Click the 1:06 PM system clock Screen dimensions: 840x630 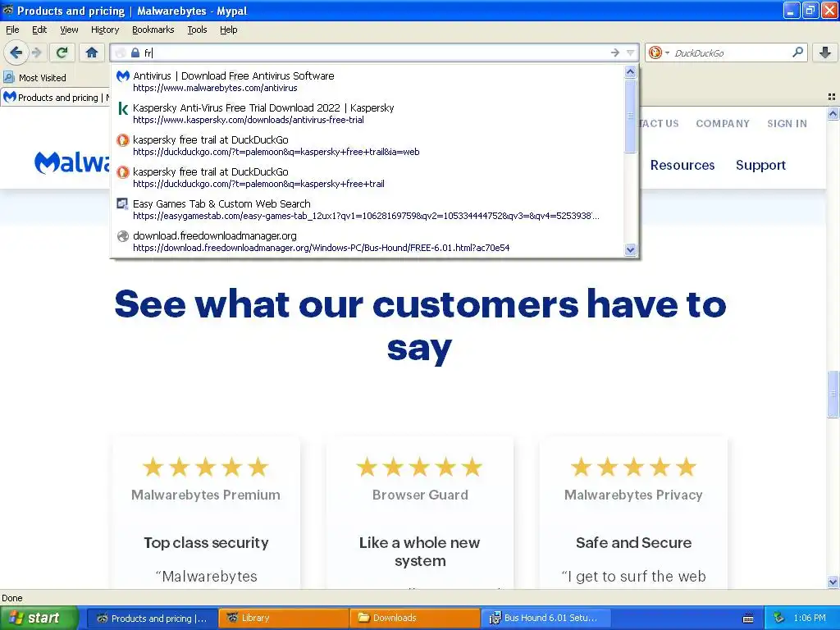point(810,619)
